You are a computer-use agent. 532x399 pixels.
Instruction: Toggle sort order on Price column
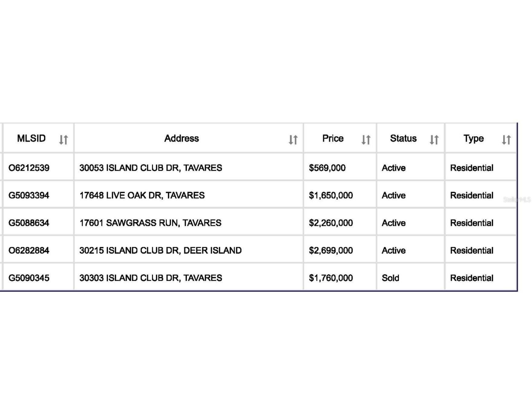(x=365, y=139)
